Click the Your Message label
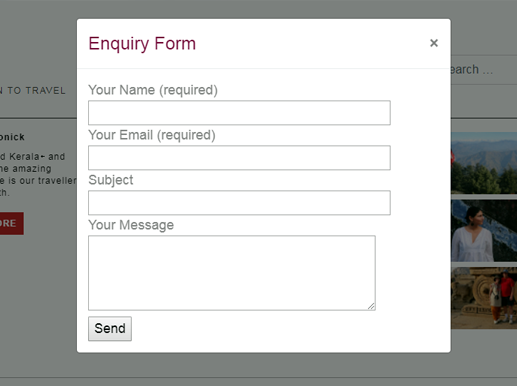Image resolution: width=517 pixels, height=386 pixels. 131,225
